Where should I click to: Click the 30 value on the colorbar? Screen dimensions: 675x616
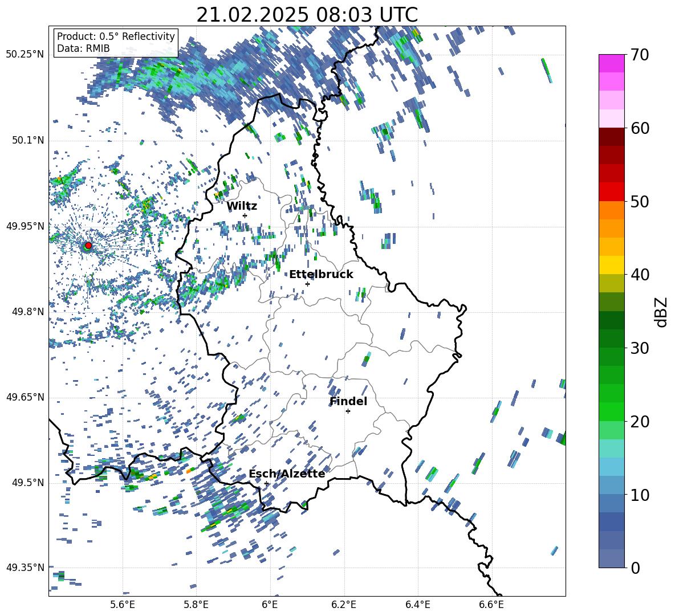tap(640, 348)
